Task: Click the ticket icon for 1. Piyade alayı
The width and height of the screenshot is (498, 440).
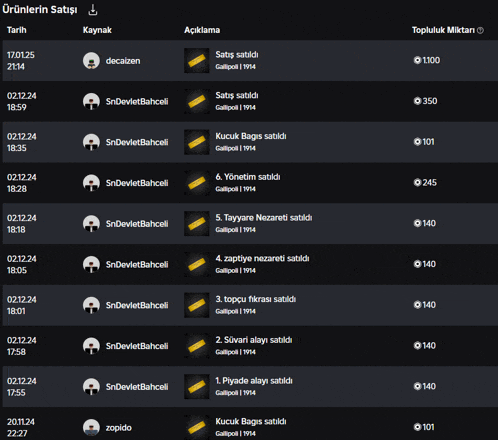Action: point(197,386)
